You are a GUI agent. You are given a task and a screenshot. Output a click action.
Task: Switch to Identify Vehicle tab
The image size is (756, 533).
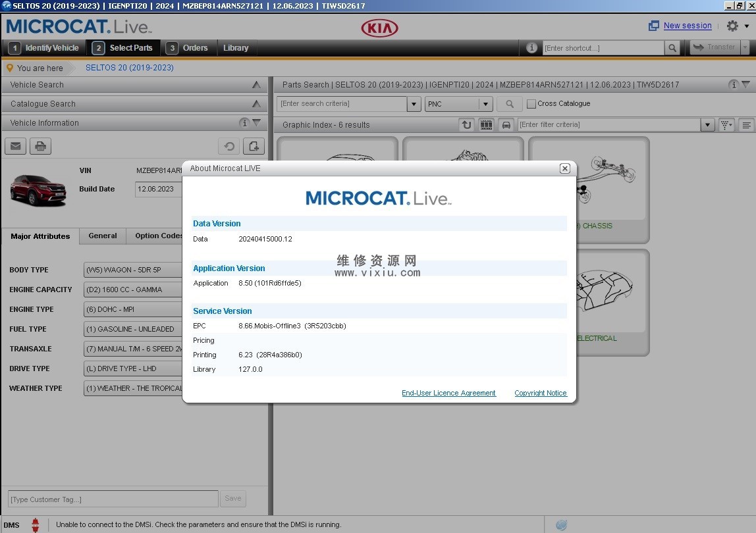45,48
